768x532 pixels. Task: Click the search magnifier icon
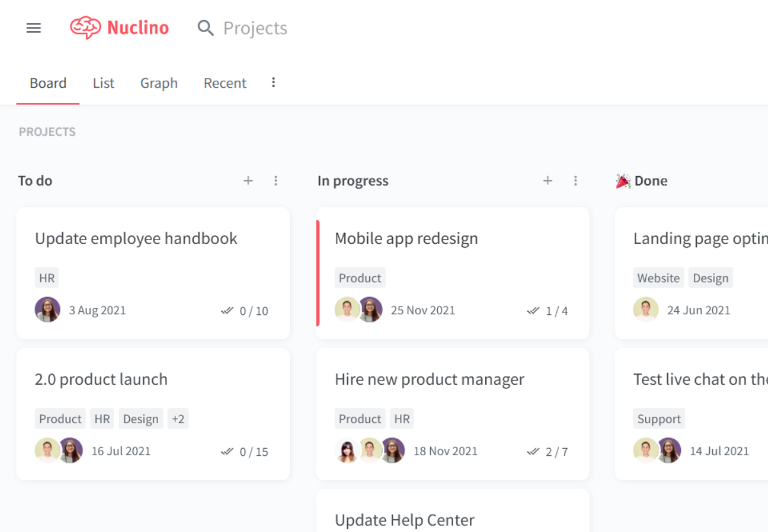coord(205,28)
